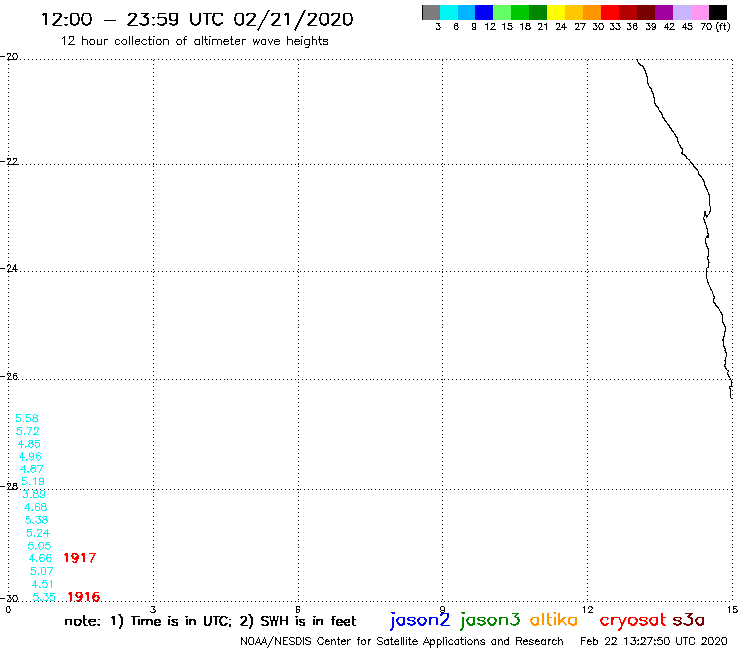Viewport: 740px width, 650px height.
Task: Click the gray swatch in the color scale
Action: (431, 12)
